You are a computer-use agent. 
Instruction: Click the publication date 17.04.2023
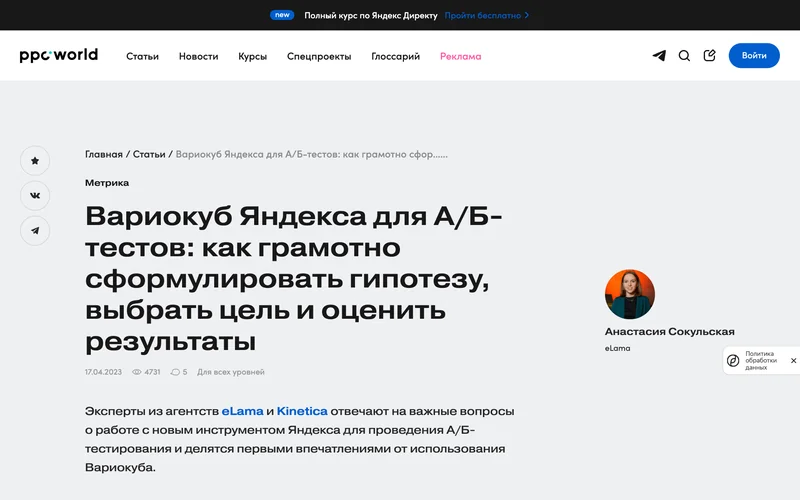point(103,372)
